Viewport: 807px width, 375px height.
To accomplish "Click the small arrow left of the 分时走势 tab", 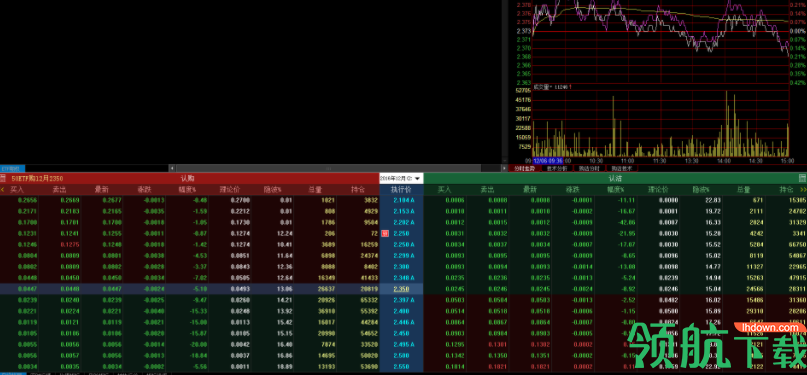I will 504,168.
